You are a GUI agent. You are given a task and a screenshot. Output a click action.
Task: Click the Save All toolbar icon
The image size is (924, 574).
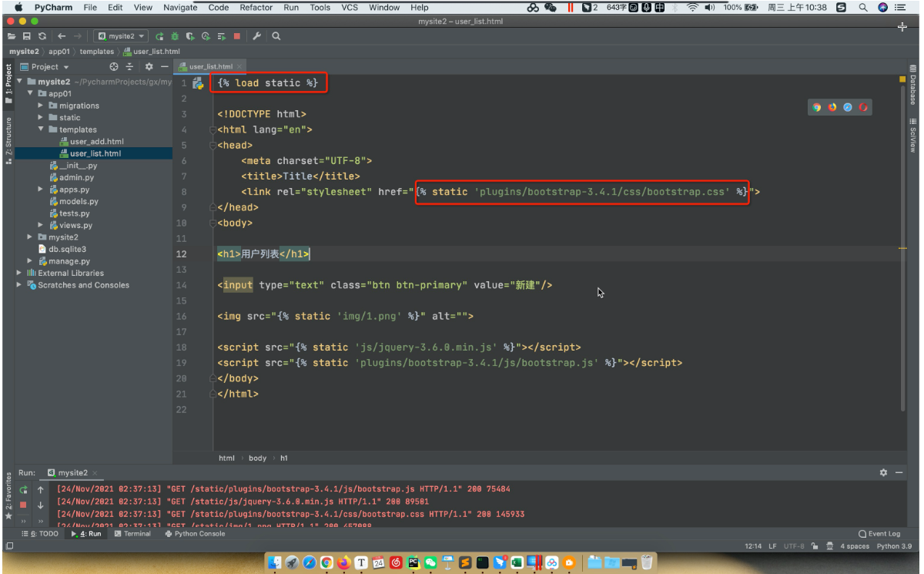coord(26,36)
